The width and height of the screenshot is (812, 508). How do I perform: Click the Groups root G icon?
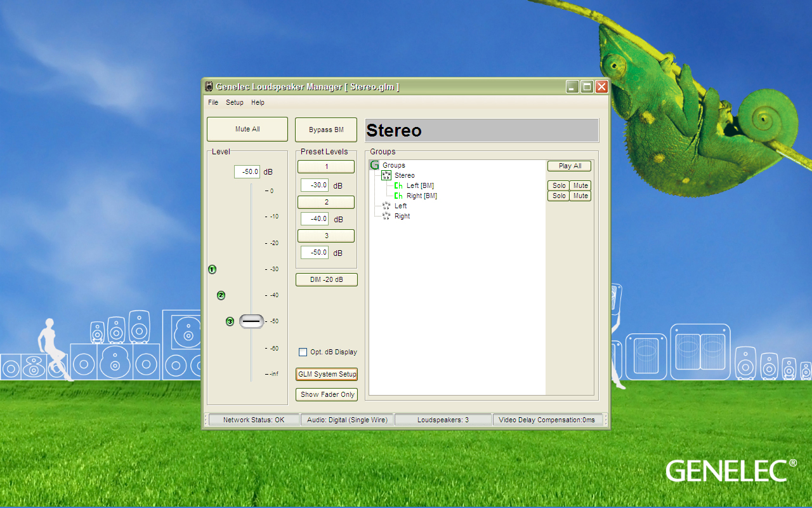(x=374, y=165)
